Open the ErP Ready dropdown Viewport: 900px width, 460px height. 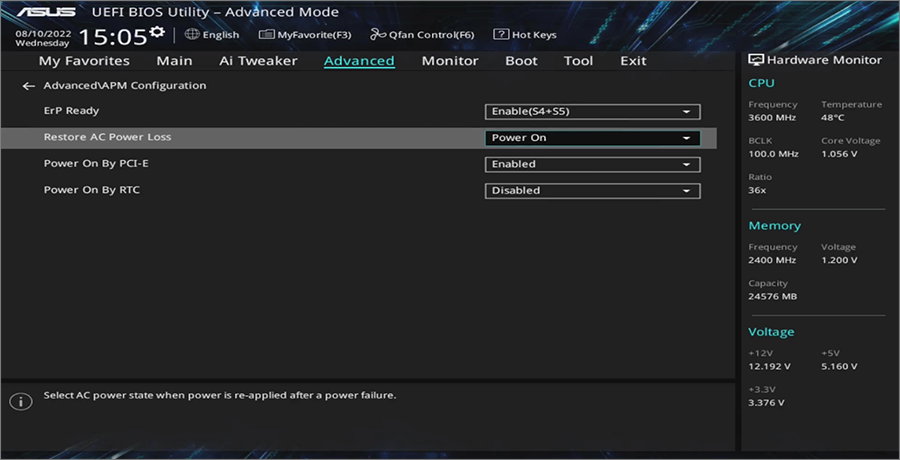tap(592, 112)
